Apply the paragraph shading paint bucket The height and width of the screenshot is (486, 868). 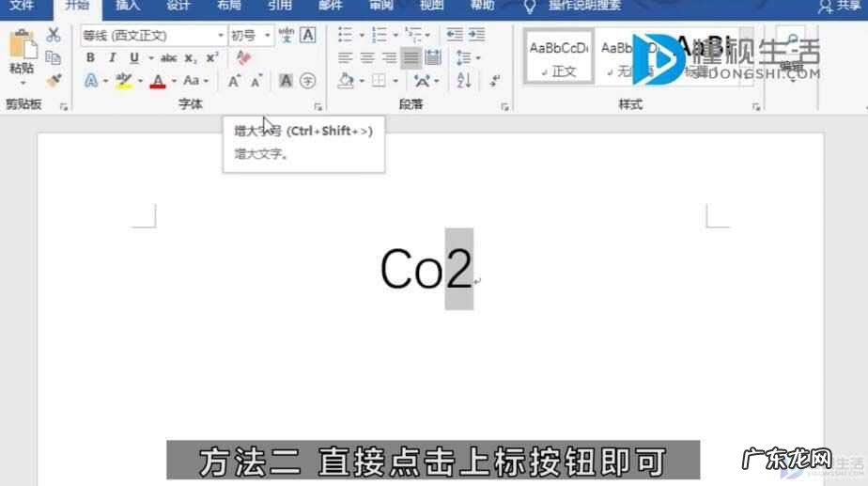346,81
